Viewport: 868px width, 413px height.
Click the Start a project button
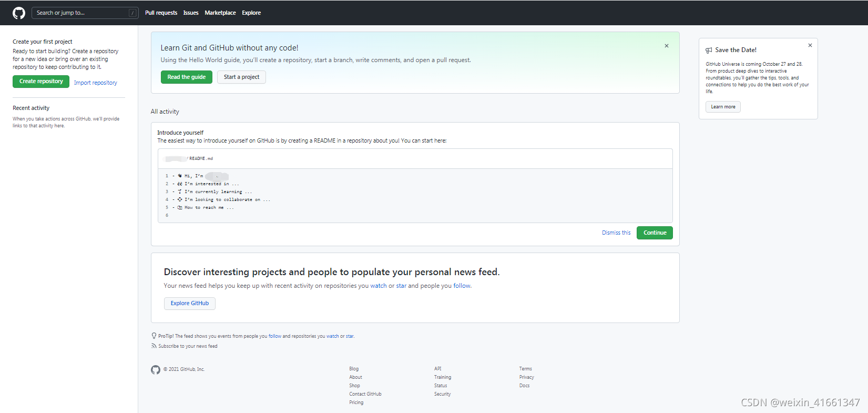coord(241,77)
